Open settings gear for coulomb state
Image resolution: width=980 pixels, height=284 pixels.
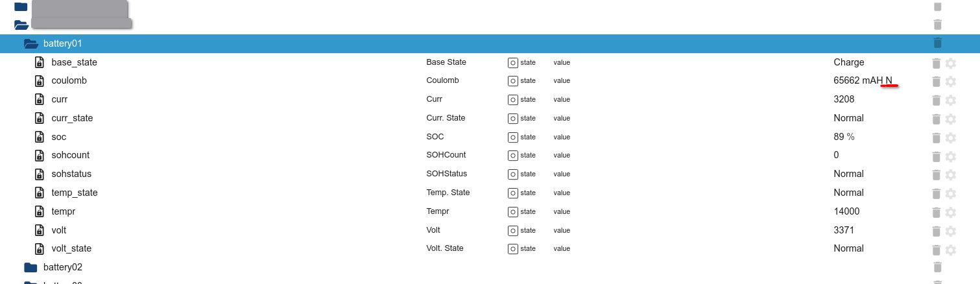tap(951, 82)
